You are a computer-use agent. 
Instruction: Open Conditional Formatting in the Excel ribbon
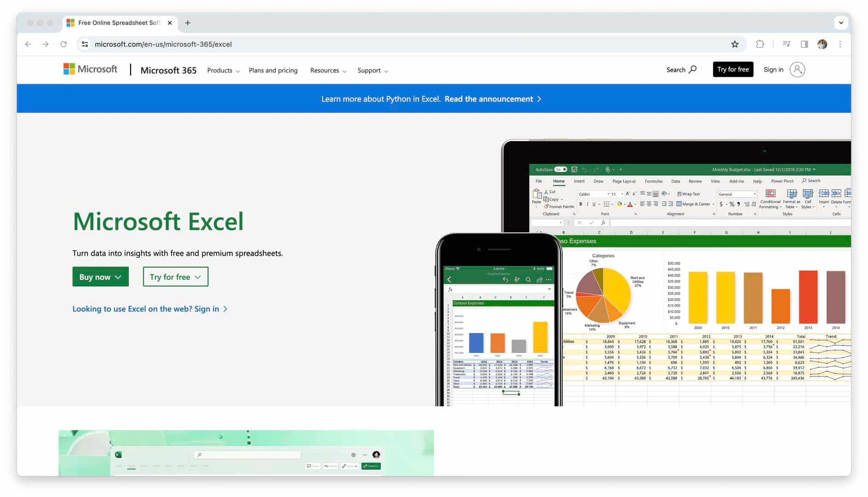771,199
